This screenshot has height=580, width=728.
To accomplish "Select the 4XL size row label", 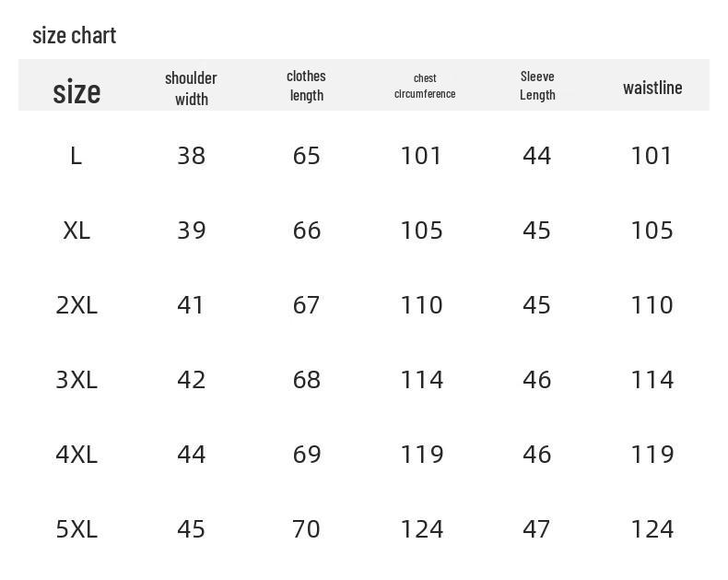I will (x=76, y=454).
